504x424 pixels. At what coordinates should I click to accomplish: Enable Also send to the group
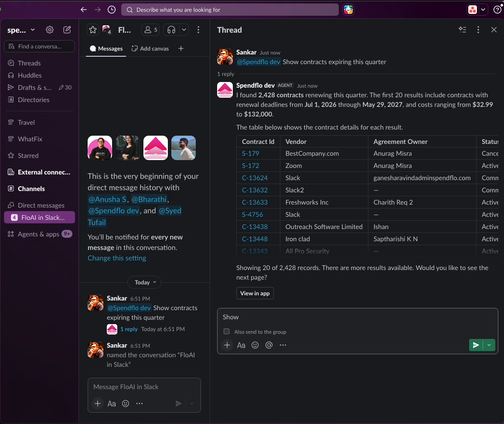tap(227, 332)
